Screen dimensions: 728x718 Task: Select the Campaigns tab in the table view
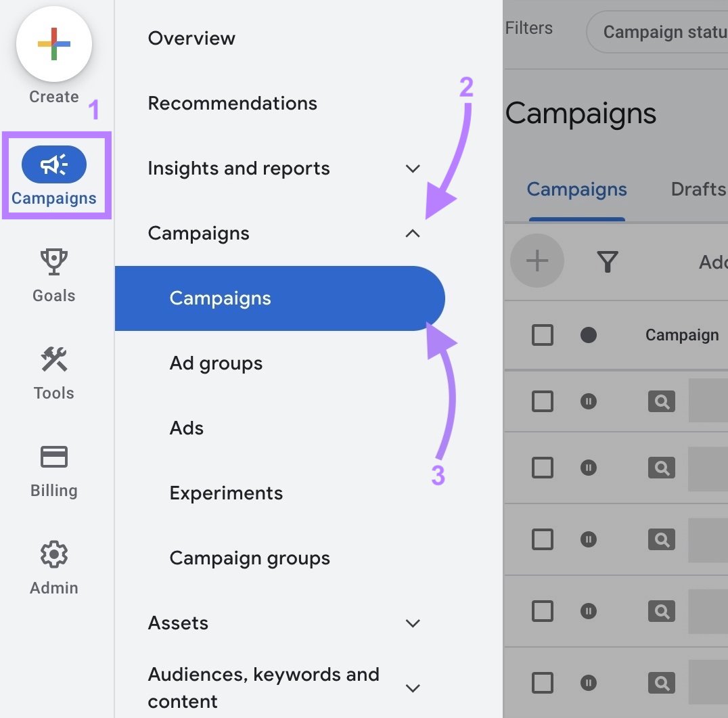click(576, 189)
